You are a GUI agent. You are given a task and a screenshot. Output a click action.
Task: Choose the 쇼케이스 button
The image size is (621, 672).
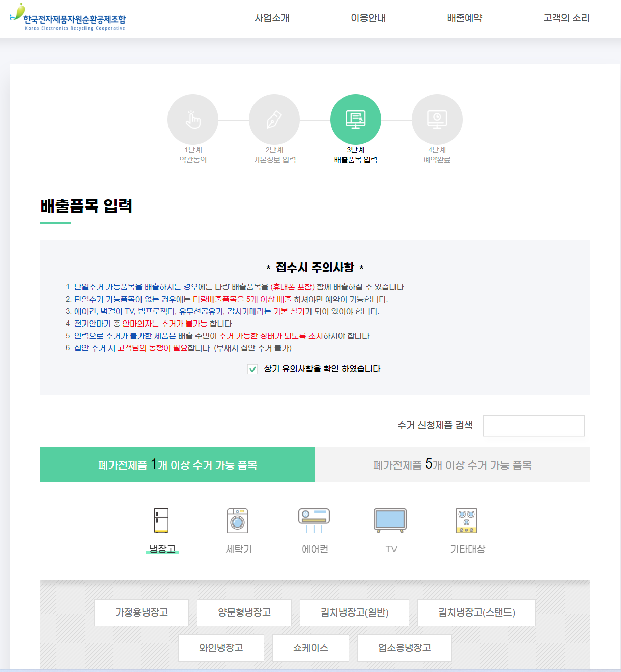tap(310, 648)
